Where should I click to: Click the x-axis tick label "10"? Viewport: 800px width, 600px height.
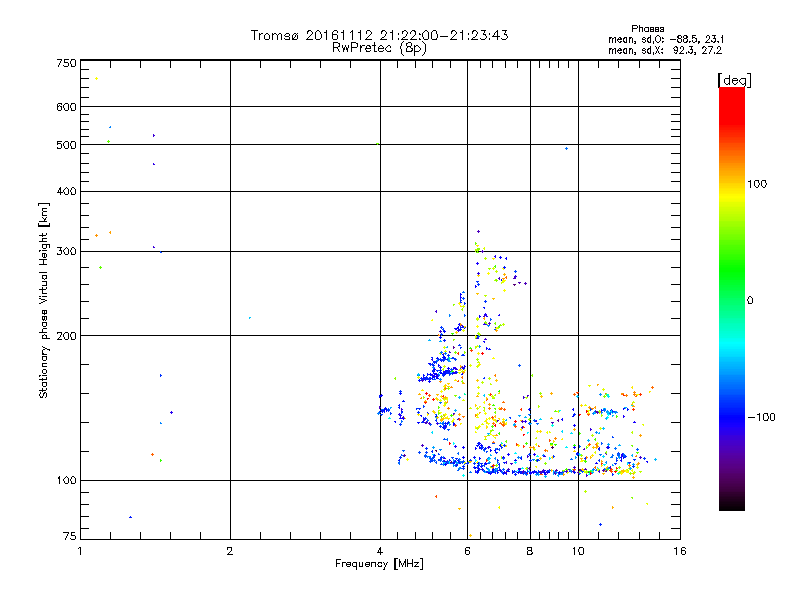[x=578, y=552]
